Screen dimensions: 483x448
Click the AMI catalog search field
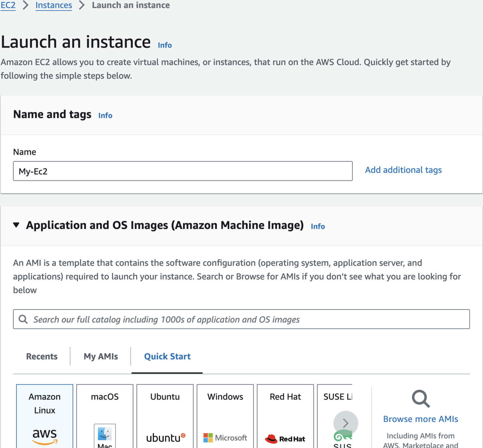coord(241,319)
